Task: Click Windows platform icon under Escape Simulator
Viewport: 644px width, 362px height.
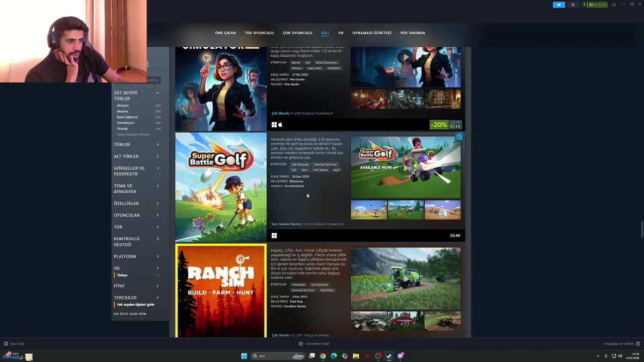Action: point(274,125)
